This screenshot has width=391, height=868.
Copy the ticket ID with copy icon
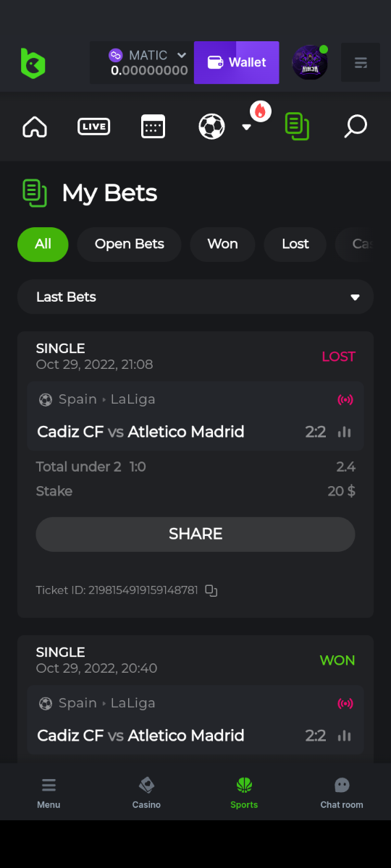pyautogui.click(x=211, y=590)
